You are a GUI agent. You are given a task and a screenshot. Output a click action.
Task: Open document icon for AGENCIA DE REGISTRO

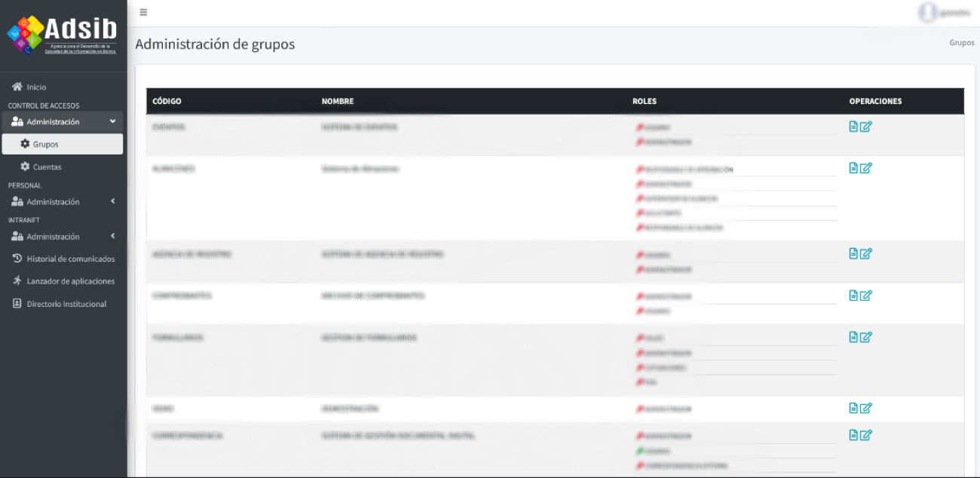(853, 254)
